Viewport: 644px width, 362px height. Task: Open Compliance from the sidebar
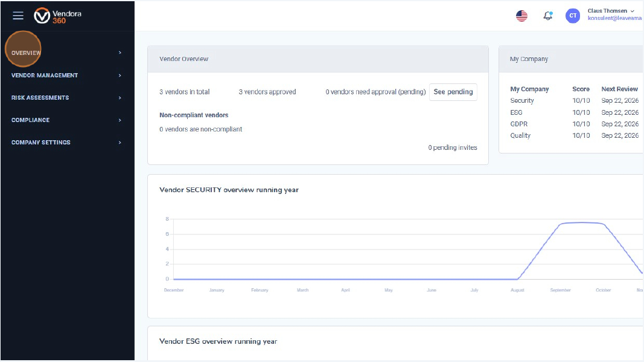(30, 120)
